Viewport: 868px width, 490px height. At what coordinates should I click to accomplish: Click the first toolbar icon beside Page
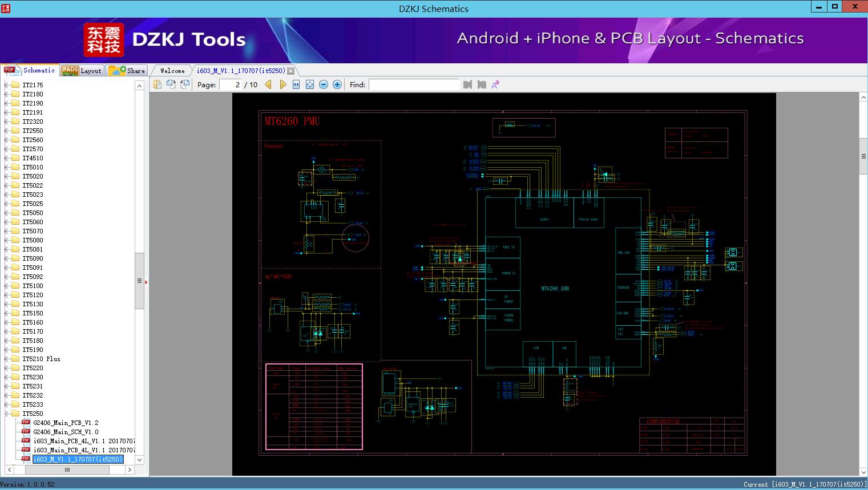click(158, 84)
